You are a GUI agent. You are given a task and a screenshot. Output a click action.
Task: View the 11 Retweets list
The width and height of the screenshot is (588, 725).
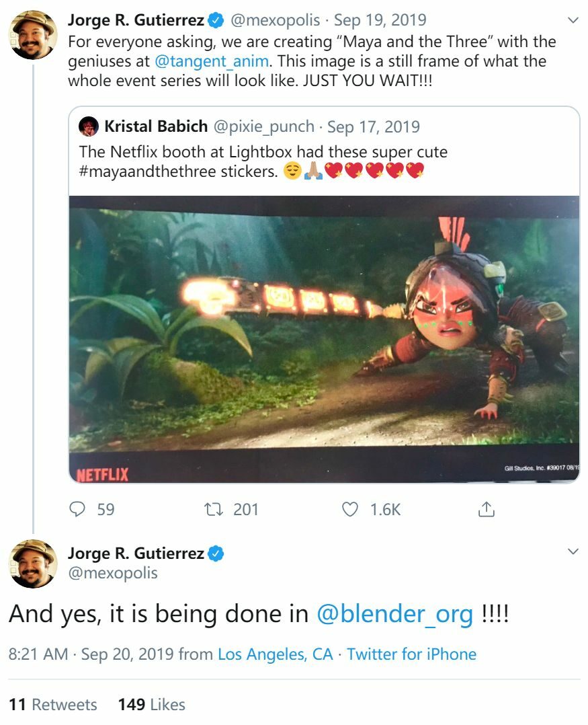pyautogui.click(x=53, y=704)
